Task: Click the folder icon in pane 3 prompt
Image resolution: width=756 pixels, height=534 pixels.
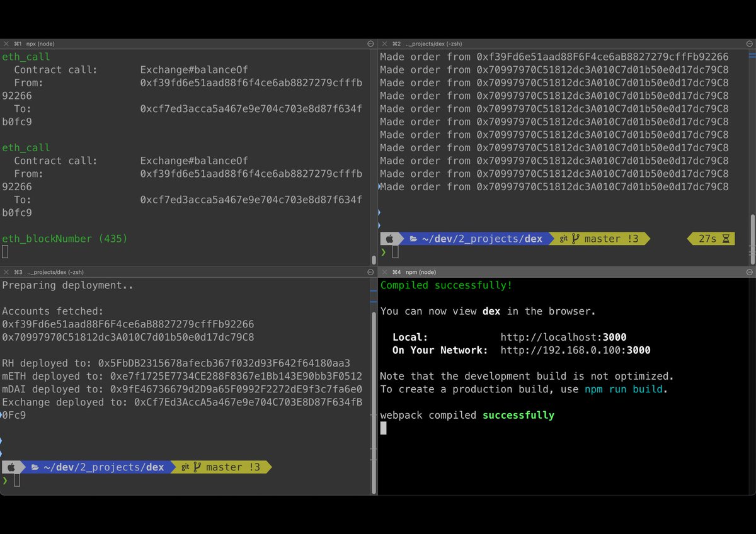Action: tap(35, 467)
